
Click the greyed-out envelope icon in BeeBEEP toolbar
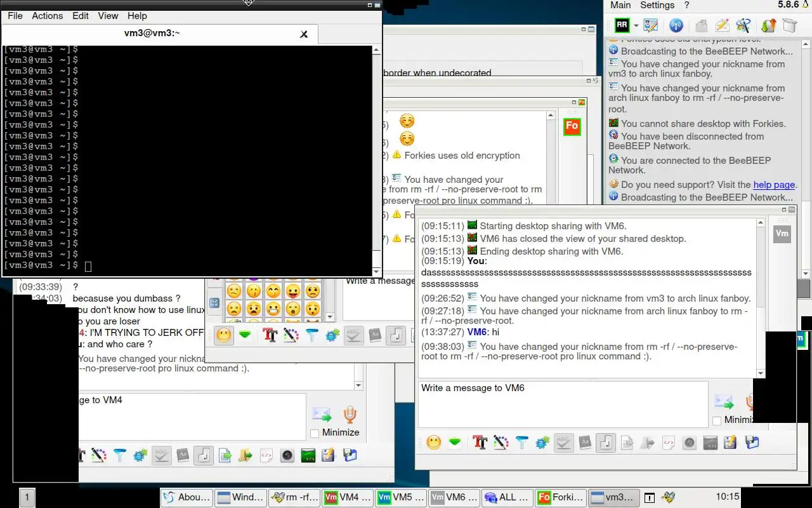pyautogui.click(x=701, y=25)
